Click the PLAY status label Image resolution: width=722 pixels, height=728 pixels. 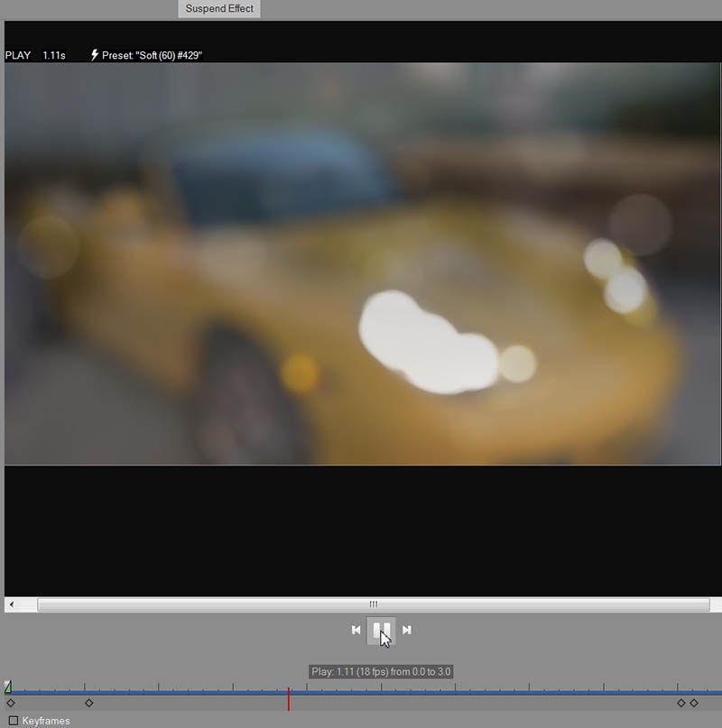click(x=18, y=55)
